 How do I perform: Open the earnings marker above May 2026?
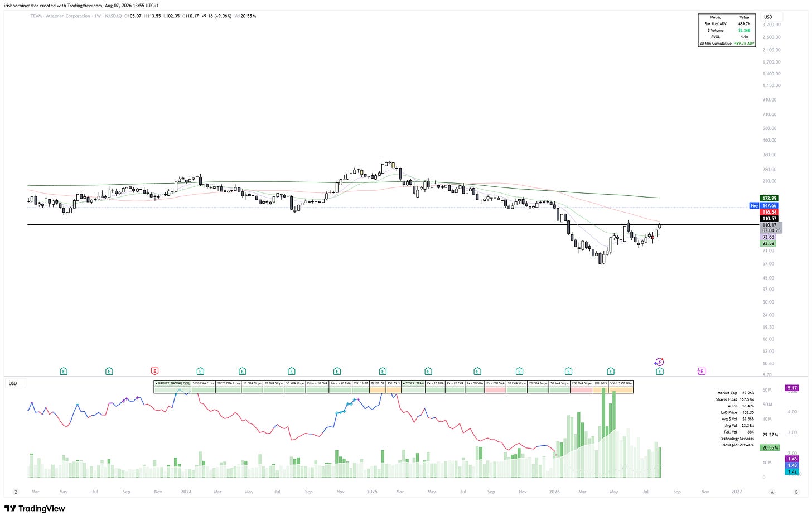[x=611, y=371]
